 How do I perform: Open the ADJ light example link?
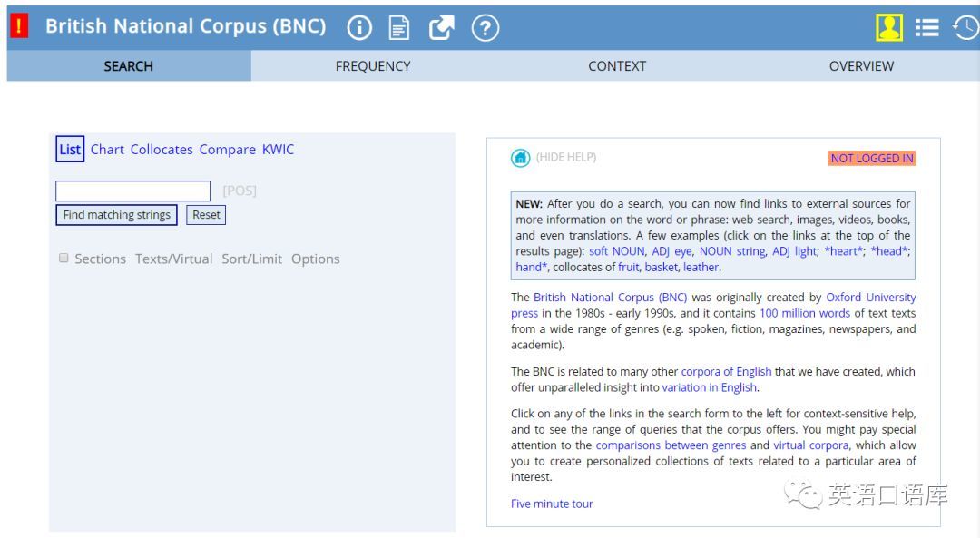[795, 251]
